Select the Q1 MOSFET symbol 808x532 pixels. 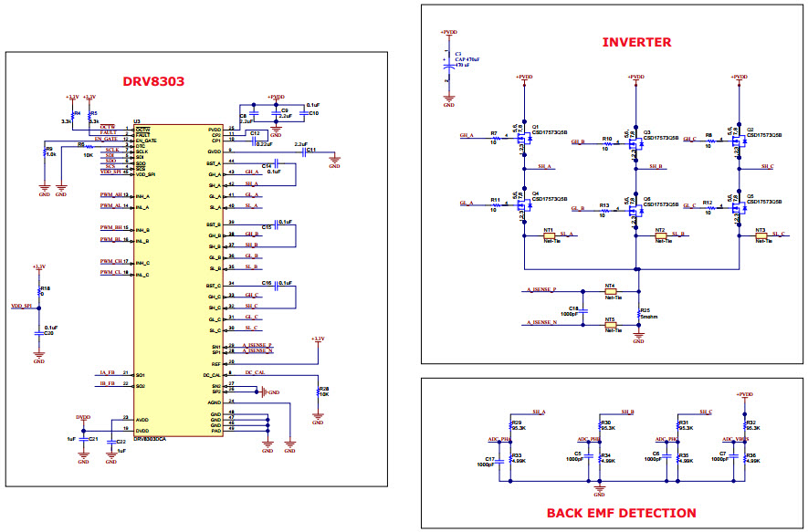(x=525, y=138)
